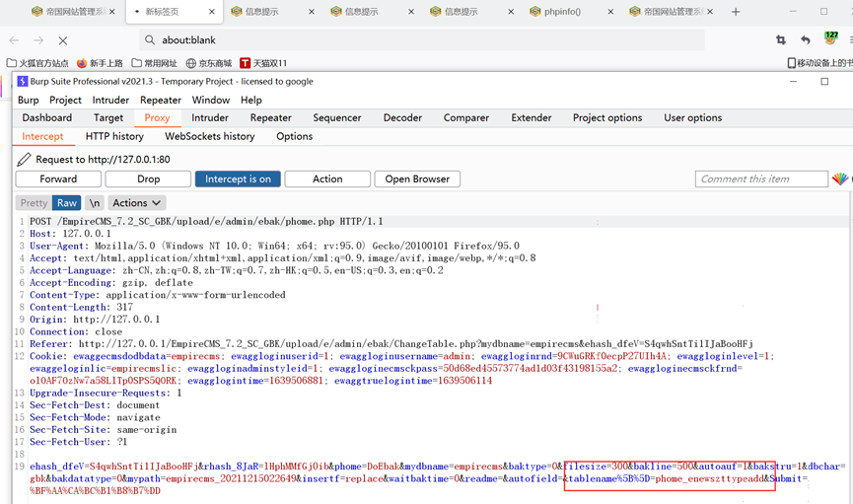Open the Project menu

tap(65, 101)
